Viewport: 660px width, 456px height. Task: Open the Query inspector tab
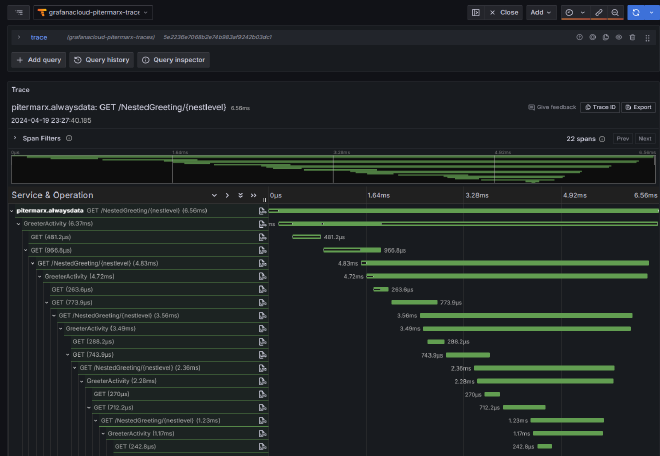click(173, 60)
